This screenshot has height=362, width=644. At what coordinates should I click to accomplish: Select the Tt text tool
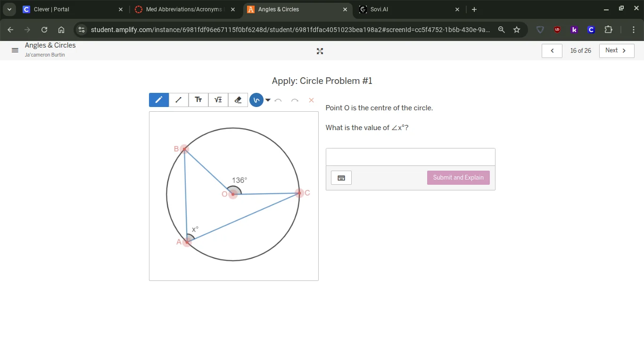click(198, 99)
